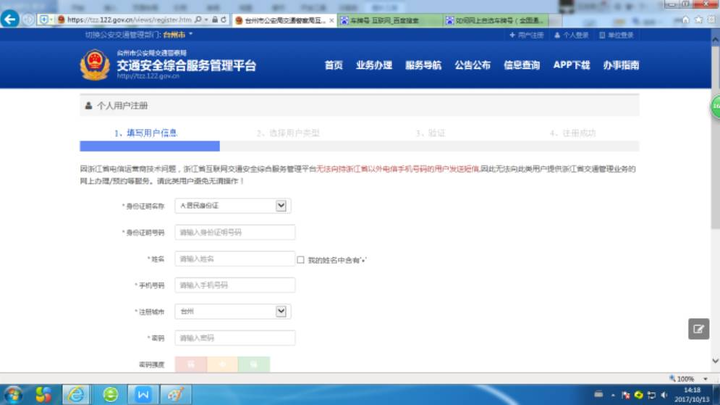
Task: Open a new browser tab using the blank tab button
Action: 555,21
